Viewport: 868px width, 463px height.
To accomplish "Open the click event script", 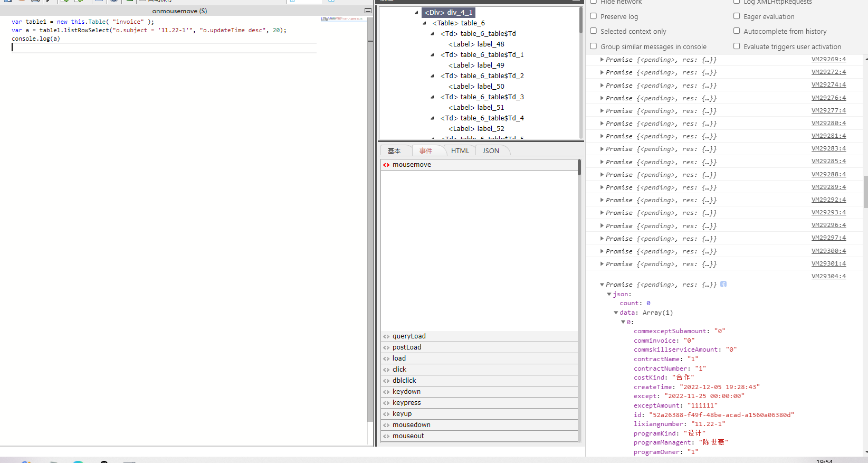I will point(399,370).
